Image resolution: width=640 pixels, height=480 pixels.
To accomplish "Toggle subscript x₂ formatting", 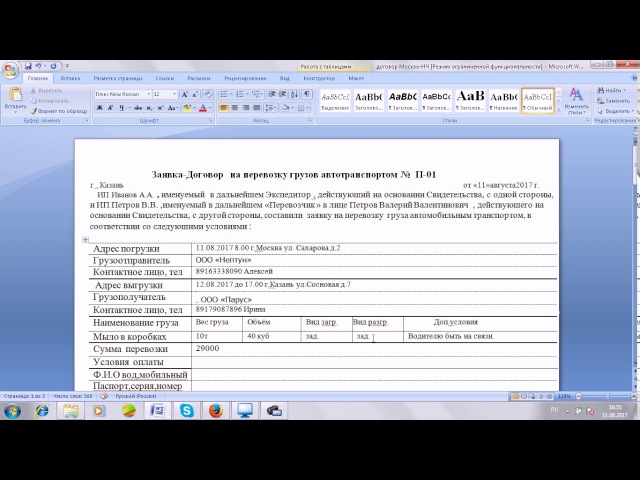I will (x=149, y=108).
